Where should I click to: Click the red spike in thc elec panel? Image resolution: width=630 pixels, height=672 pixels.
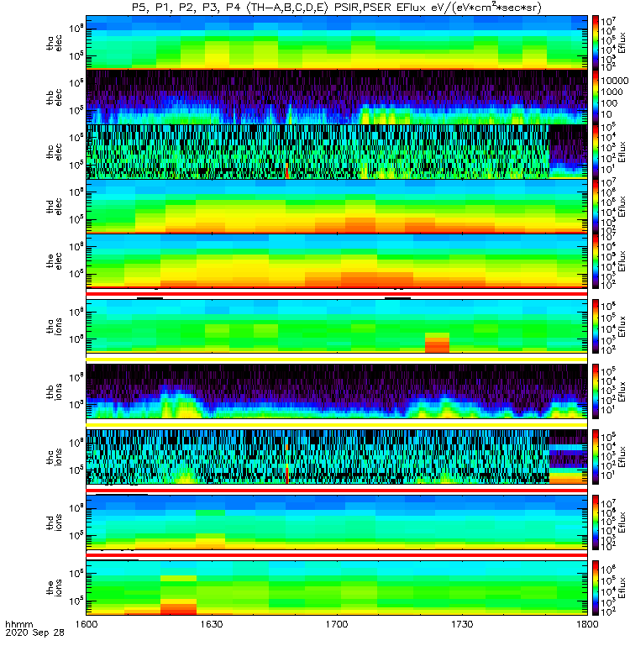point(287,171)
